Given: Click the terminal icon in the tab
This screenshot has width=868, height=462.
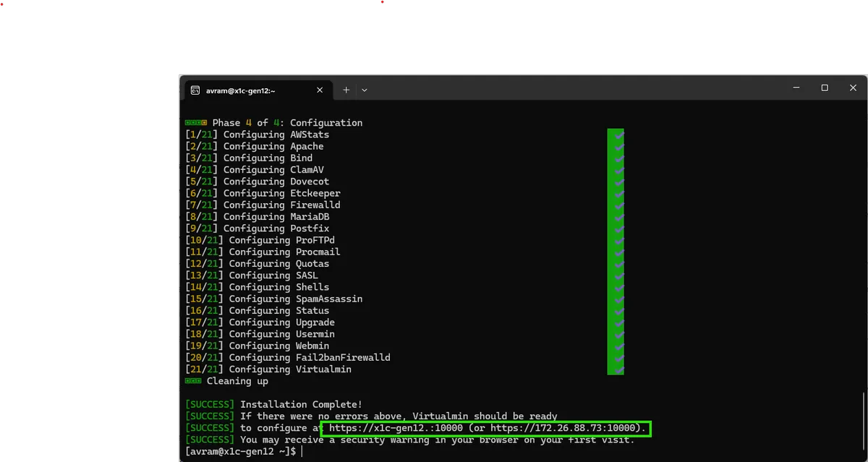Looking at the screenshot, I should coord(195,90).
